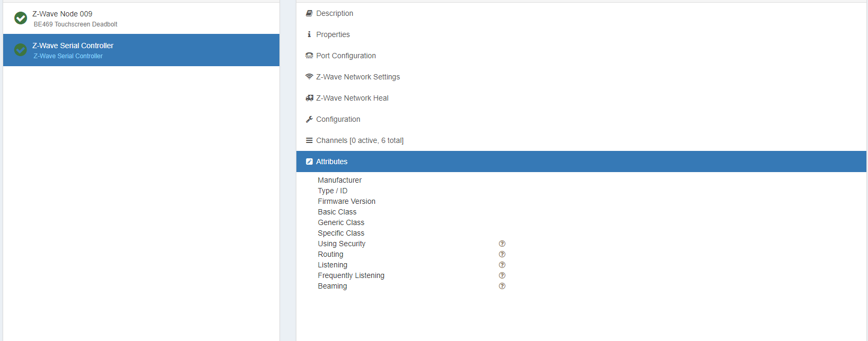Click the Generic Class attribute label
Screen dimensions: 868x341
coord(341,222)
